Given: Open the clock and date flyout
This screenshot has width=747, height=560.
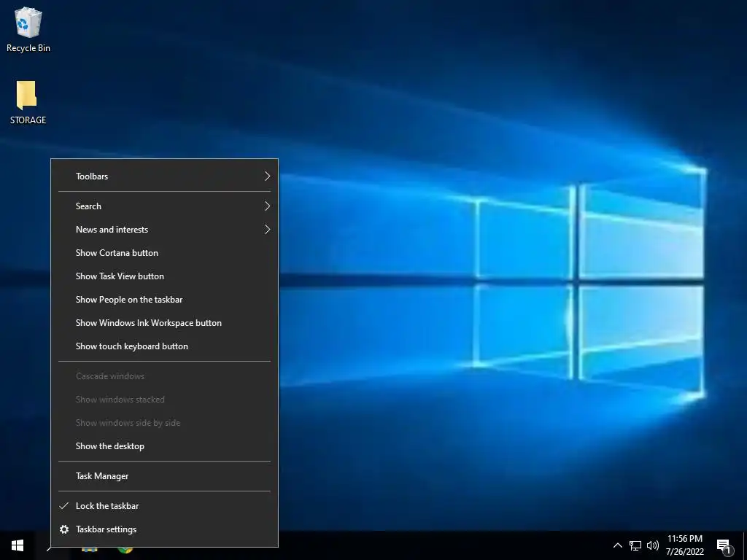Looking at the screenshot, I should 684,545.
